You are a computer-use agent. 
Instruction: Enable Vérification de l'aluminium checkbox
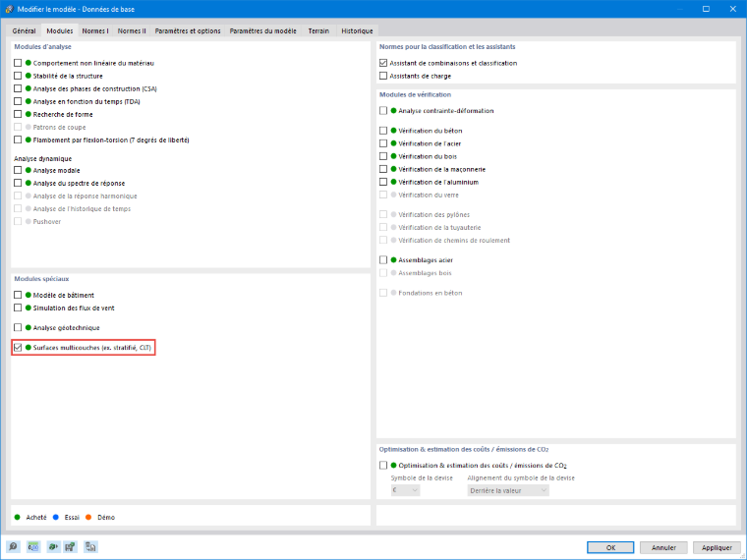click(x=383, y=182)
